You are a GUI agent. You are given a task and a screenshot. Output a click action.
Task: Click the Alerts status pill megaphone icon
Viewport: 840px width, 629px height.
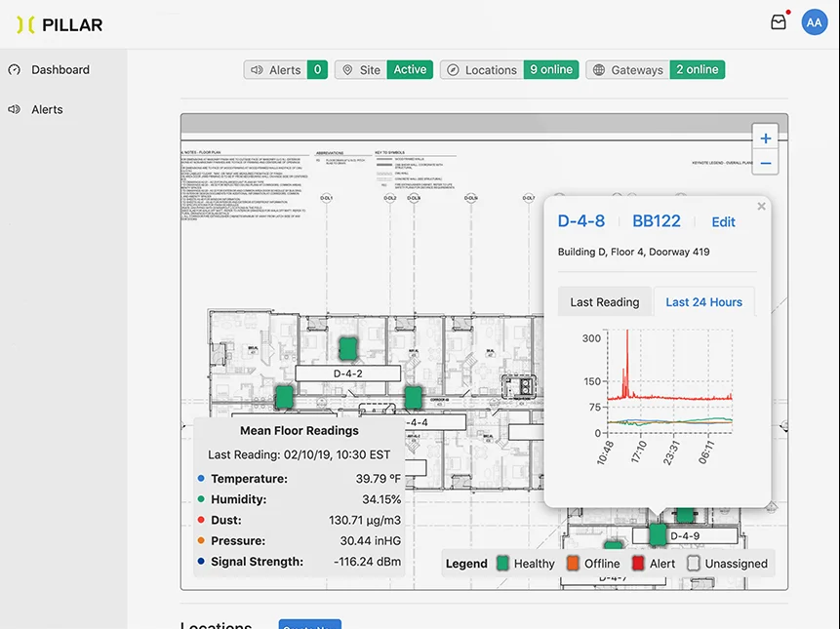(x=258, y=69)
